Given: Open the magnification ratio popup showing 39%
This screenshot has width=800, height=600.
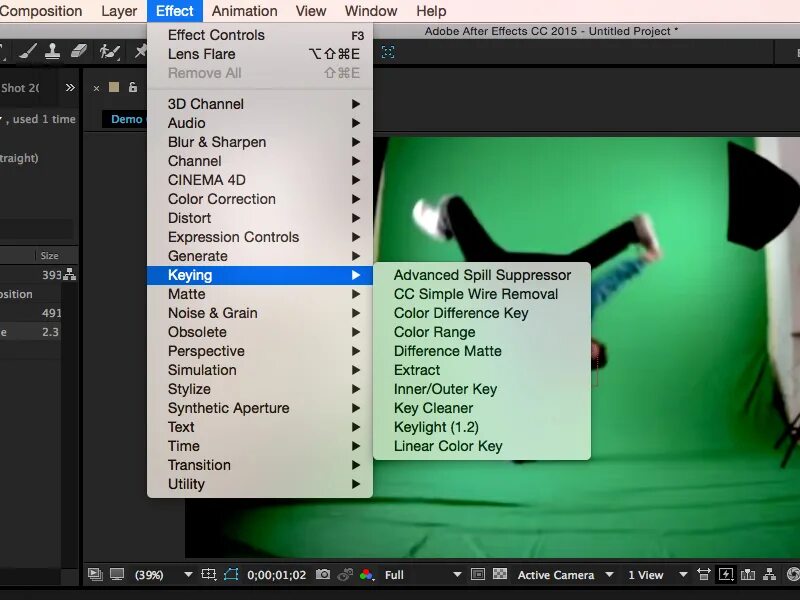Looking at the screenshot, I should click(x=150, y=574).
